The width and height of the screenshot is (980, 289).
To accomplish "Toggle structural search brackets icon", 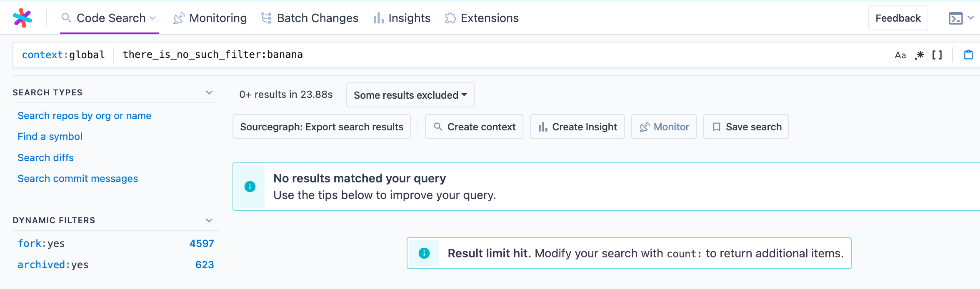I will 937,55.
